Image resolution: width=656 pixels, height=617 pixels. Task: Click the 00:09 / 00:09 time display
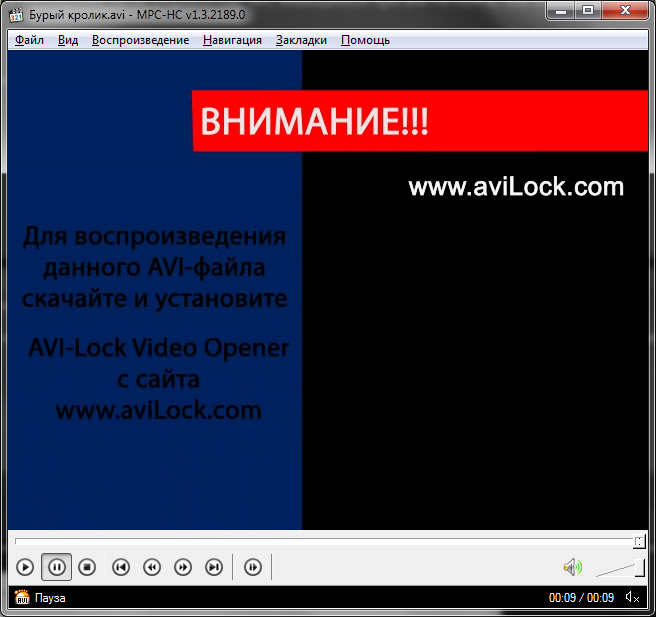point(581,598)
